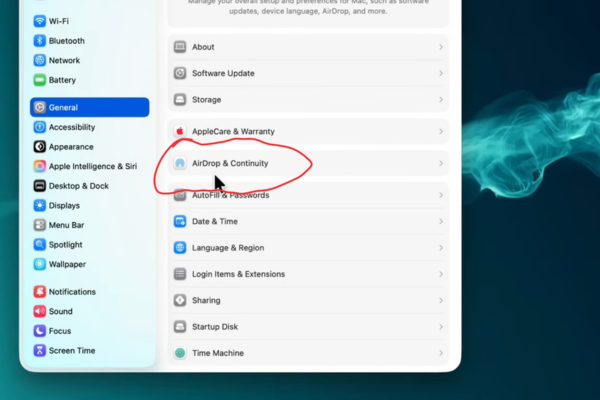
Task: Open the AirDrop & Continuity text label
Action: click(x=230, y=163)
